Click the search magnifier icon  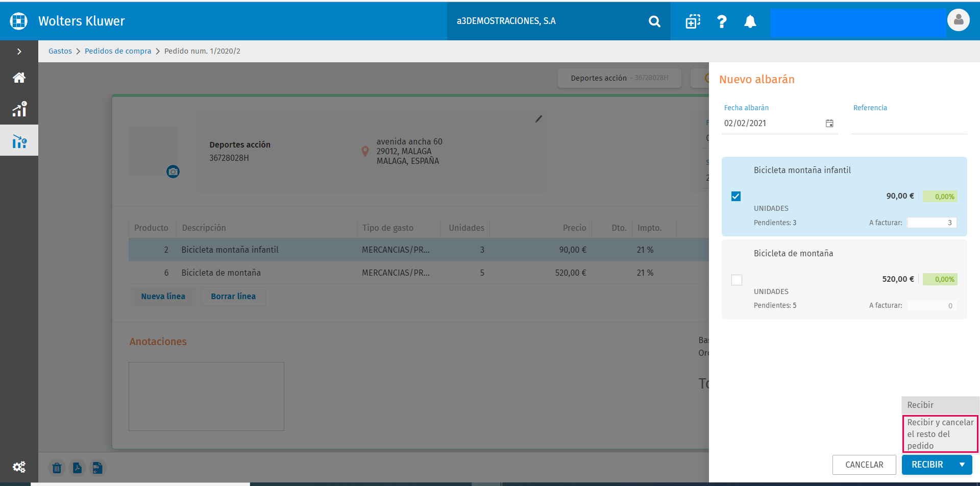pyautogui.click(x=654, y=21)
